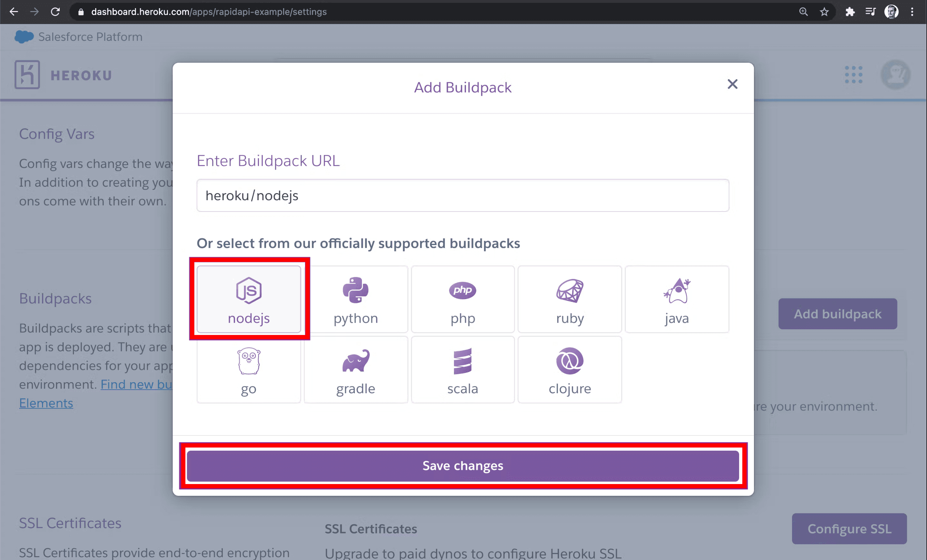Open the media control playlist icon
Image resolution: width=927 pixels, height=560 pixels.
(870, 12)
